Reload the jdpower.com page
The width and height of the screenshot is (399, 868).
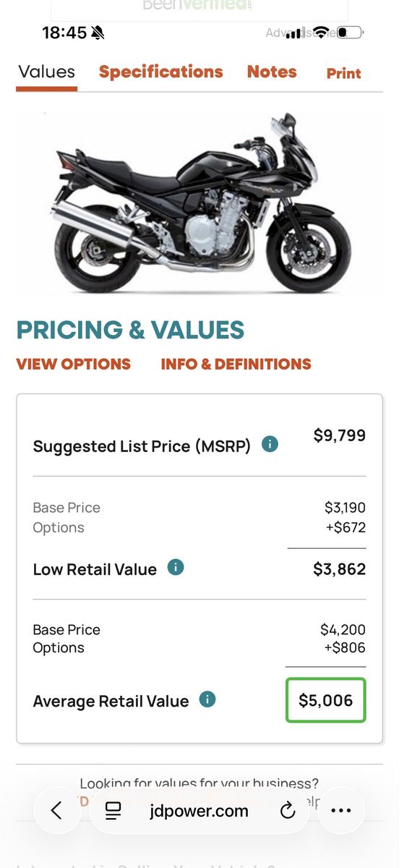tap(288, 811)
